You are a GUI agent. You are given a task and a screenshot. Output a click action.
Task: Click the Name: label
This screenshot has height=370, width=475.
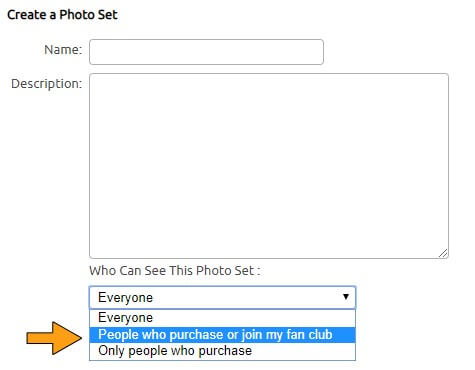coord(63,50)
